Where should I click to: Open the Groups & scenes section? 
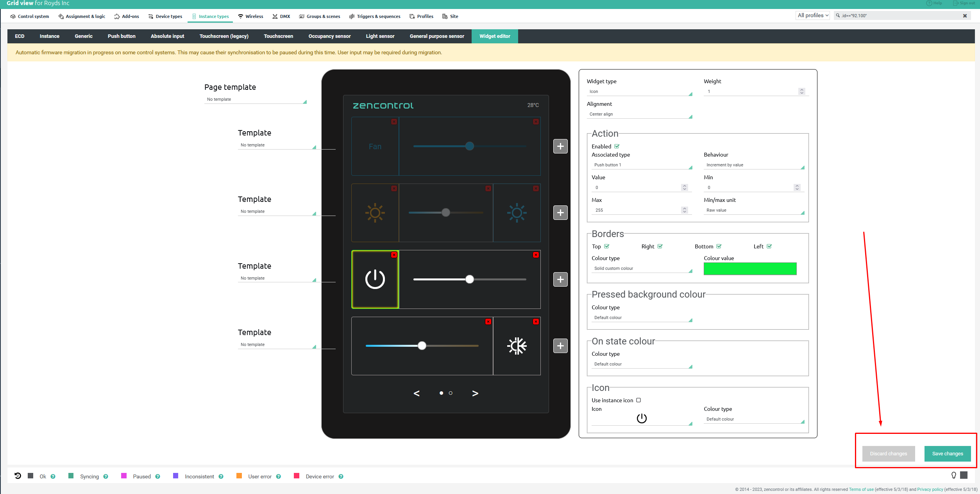tap(323, 16)
